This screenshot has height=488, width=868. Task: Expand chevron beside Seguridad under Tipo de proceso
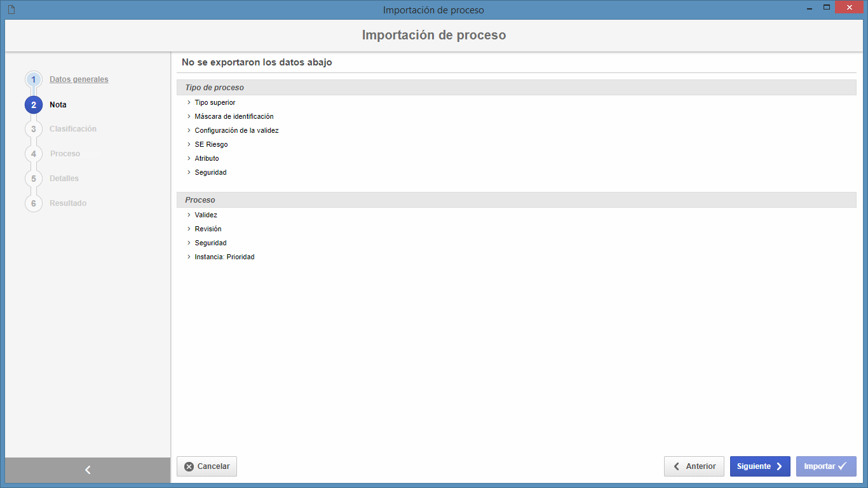pos(189,172)
